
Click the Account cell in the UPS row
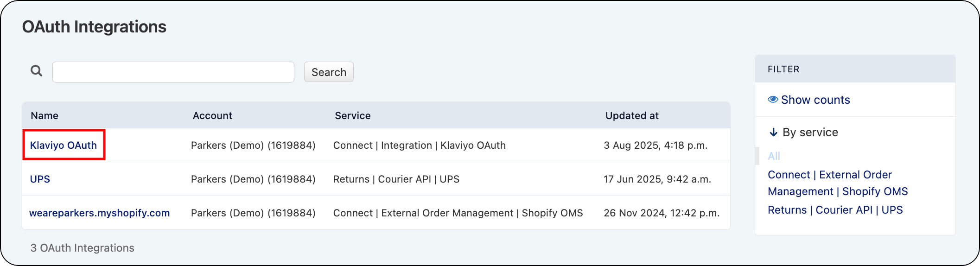point(253,179)
